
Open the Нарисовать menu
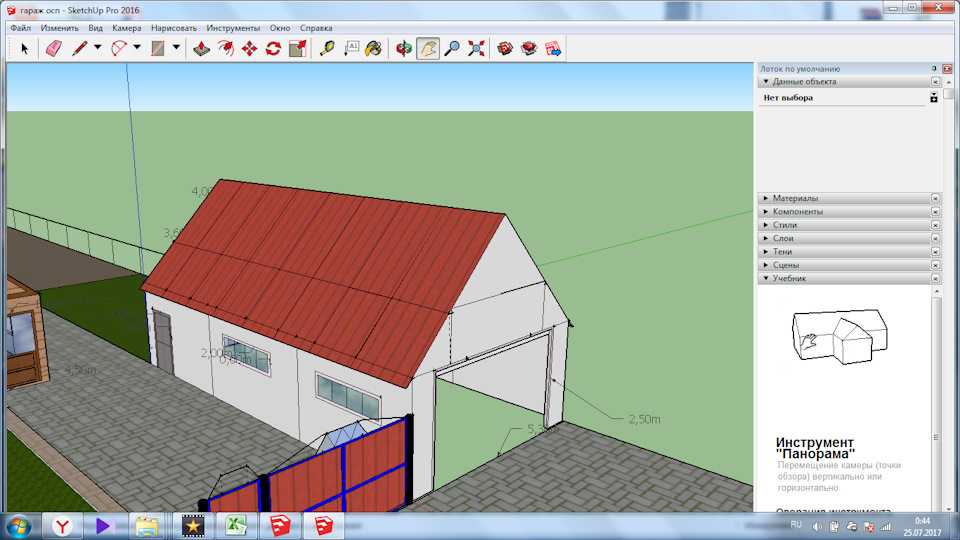[174, 28]
